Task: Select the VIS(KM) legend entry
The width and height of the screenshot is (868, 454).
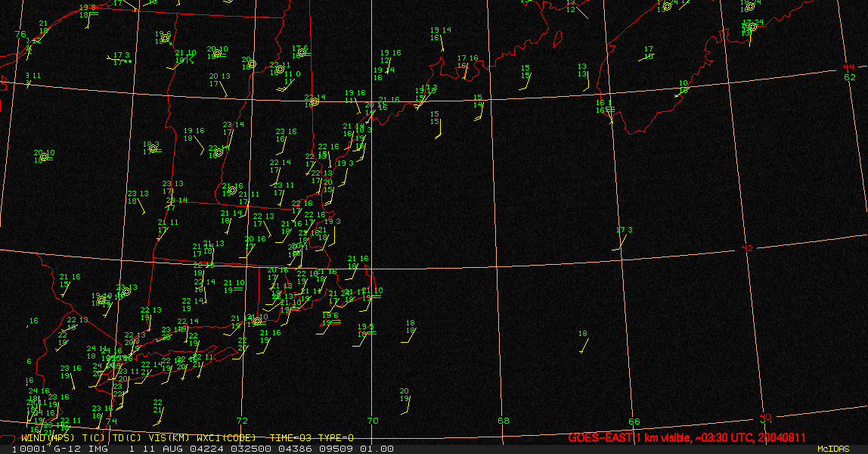Action: tap(168, 438)
